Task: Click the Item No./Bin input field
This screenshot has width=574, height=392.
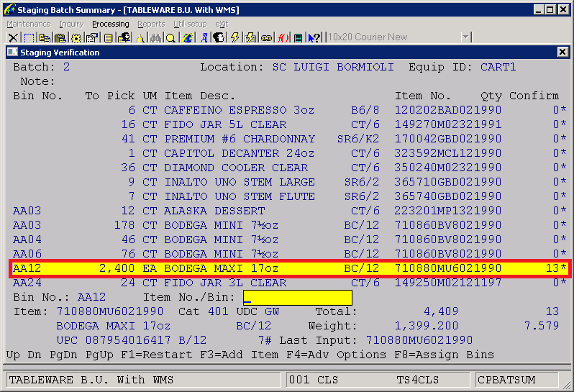Action: (x=298, y=298)
